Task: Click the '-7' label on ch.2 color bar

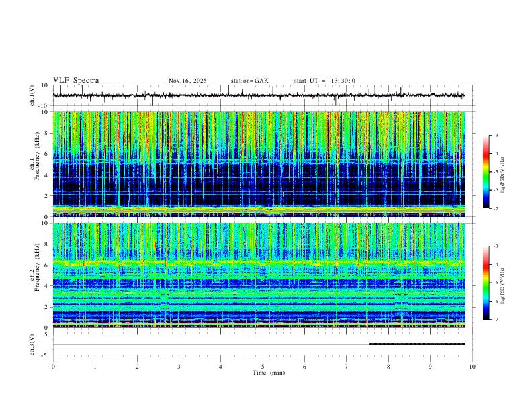Action: [495, 319]
